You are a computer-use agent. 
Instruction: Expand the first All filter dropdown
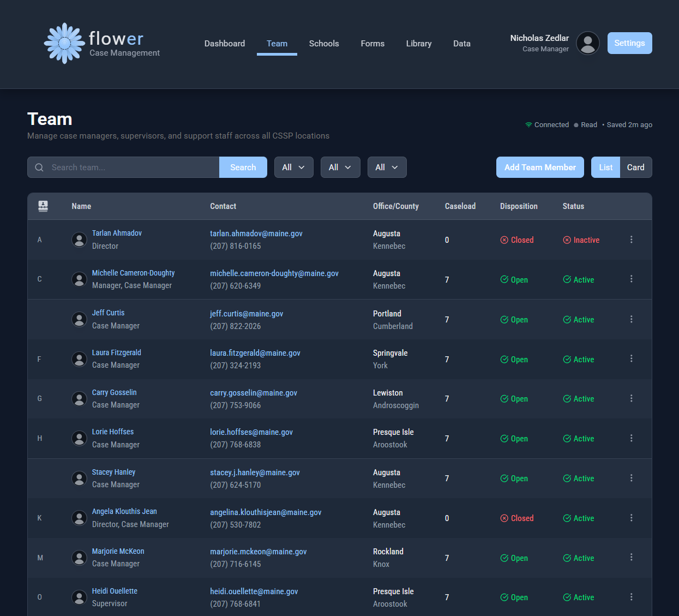(293, 168)
